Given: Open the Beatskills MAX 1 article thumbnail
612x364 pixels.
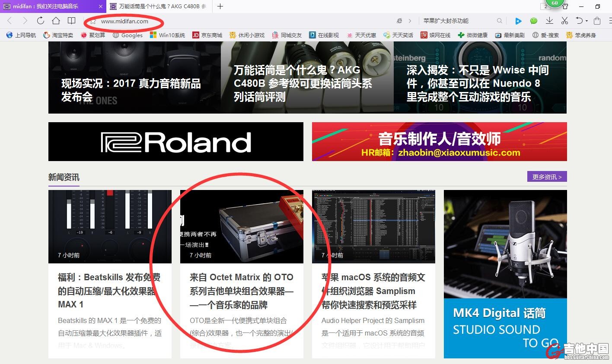Looking at the screenshot, I should [110, 227].
